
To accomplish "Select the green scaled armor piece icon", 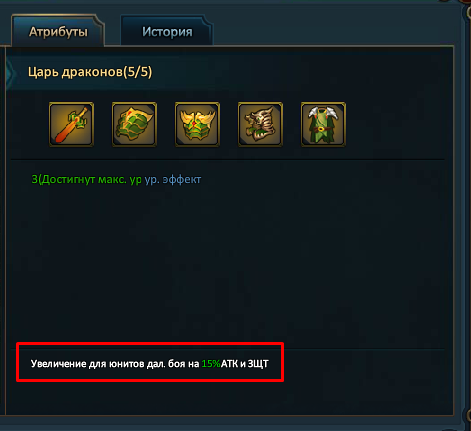I will [x=134, y=124].
